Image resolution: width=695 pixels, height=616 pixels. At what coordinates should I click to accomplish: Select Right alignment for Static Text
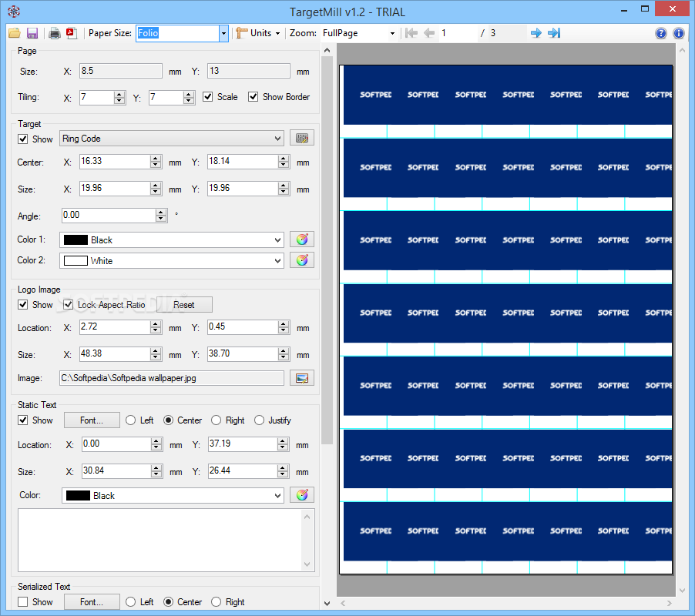[x=216, y=420]
